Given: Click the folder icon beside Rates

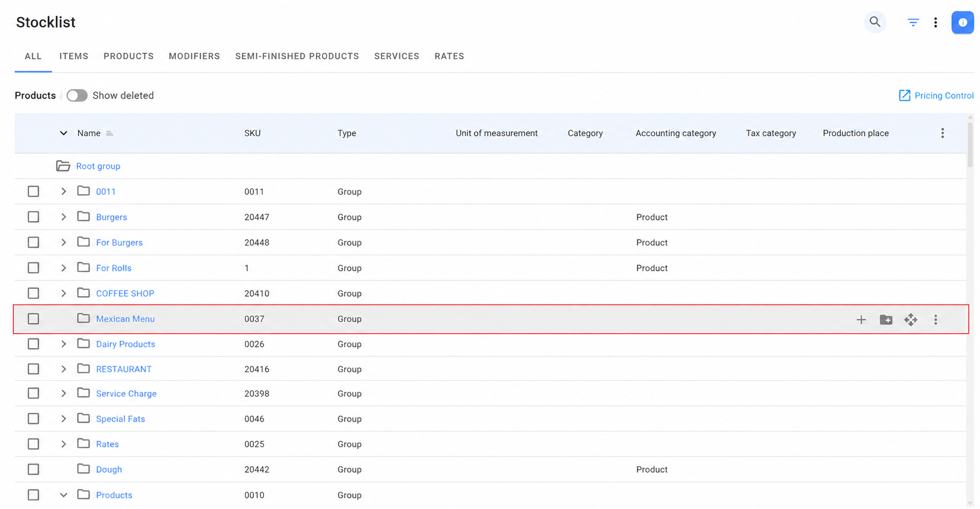Looking at the screenshot, I should tap(83, 444).
